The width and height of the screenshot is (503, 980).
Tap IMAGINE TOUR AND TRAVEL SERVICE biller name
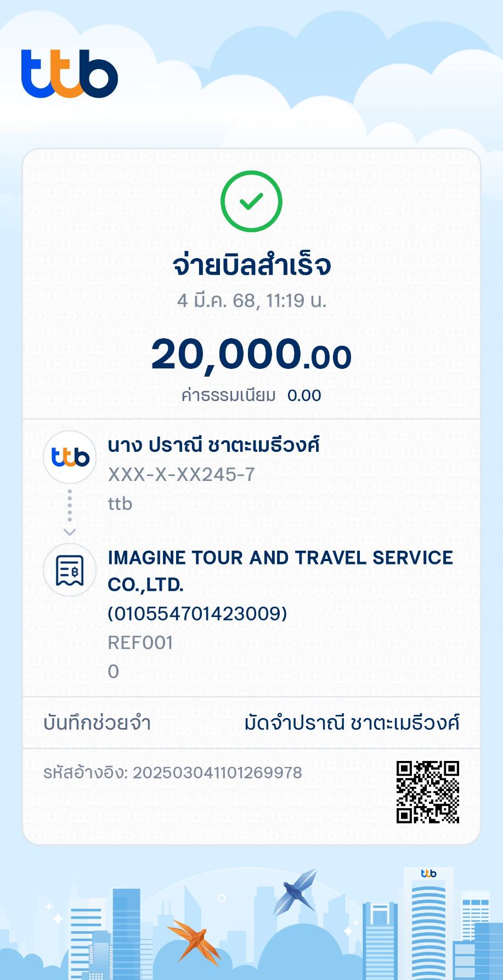pos(280,558)
